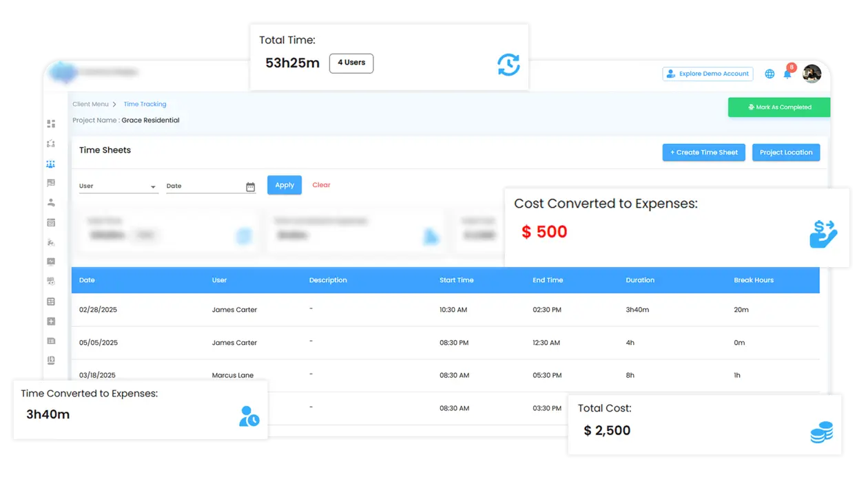Click the Total Cost coin stack icon

click(x=821, y=432)
